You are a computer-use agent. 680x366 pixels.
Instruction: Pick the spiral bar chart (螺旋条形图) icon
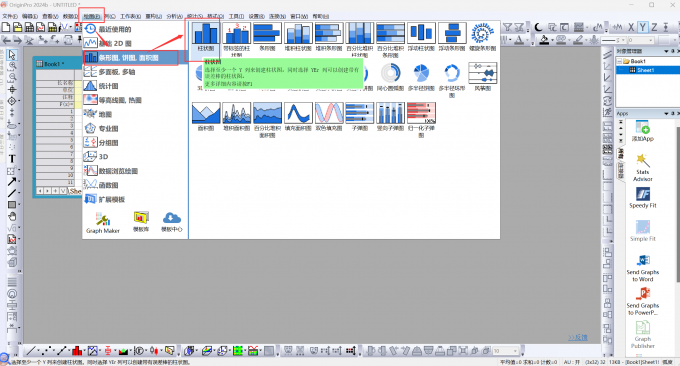pos(482,36)
